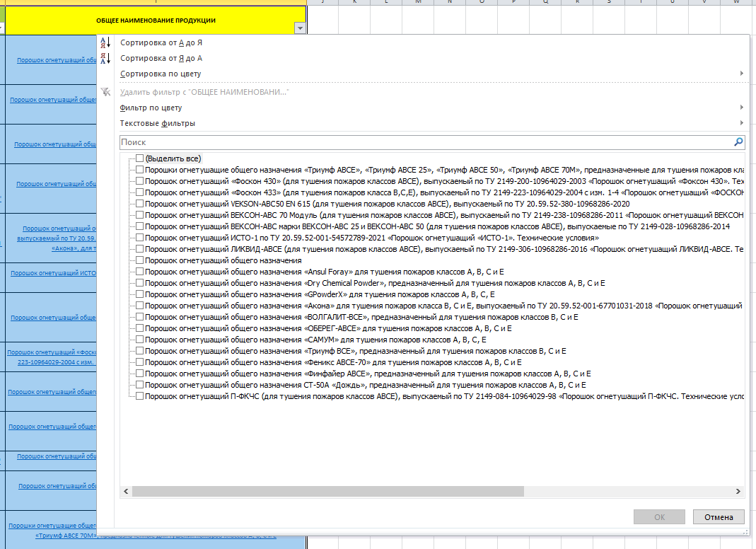Check the «Фоскон 433» checkbox
Screen dimensions: 756x549
139,192
